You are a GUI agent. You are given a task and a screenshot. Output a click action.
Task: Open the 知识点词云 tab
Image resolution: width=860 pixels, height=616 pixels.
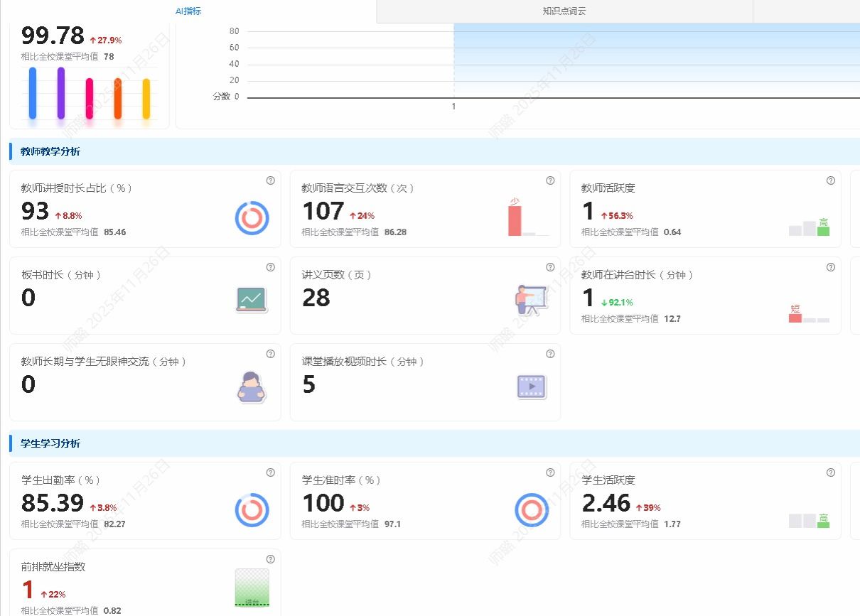564,11
